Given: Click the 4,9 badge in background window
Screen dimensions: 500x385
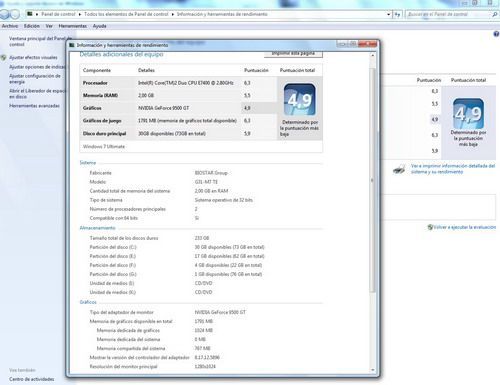Looking at the screenshot, I should 468,114.
